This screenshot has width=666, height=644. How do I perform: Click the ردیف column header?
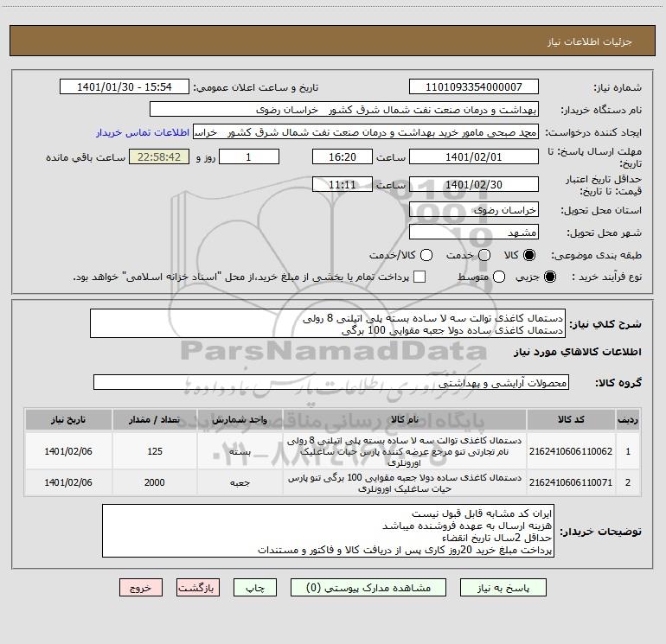point(628,419)
